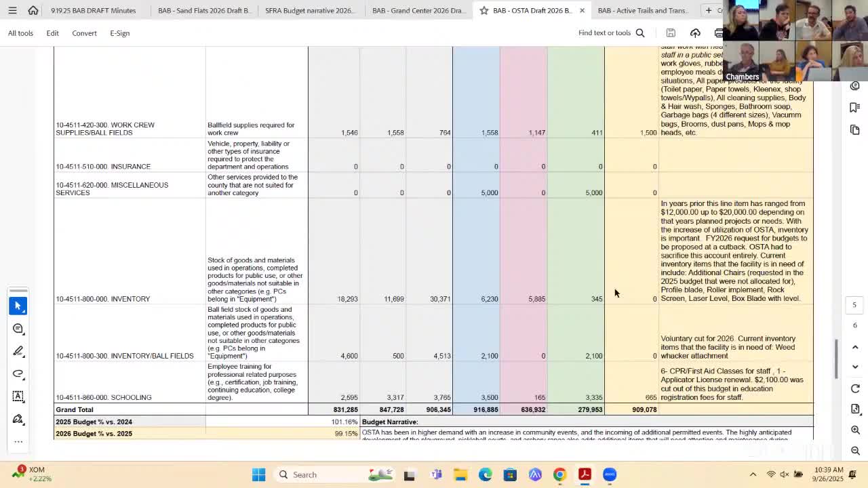Open the comment tool in left toolbar
This screenshot has height=488, width=868.
[18, 329]
